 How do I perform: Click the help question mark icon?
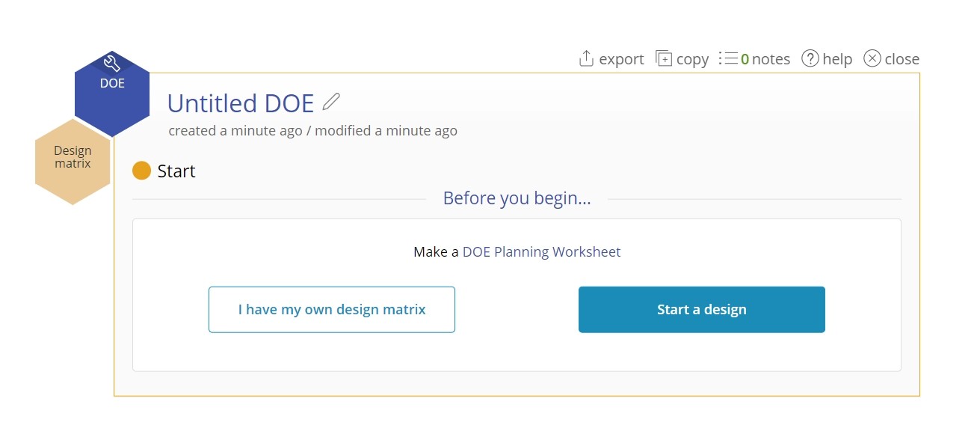[x=810, y=58]
